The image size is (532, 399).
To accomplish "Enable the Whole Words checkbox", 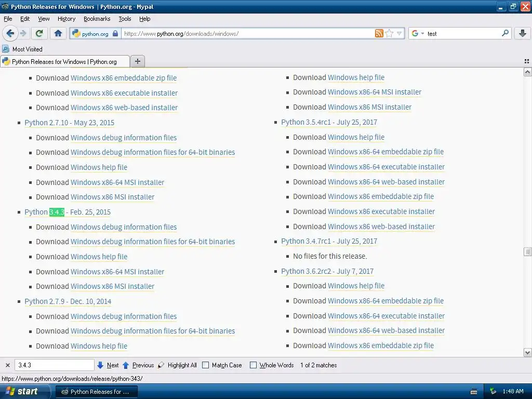I will [253, 365].
